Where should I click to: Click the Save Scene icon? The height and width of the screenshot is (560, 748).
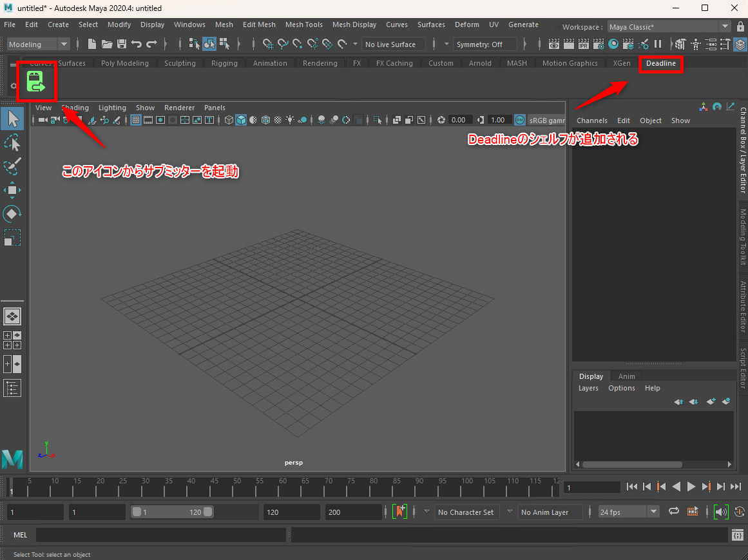point(121,44)
